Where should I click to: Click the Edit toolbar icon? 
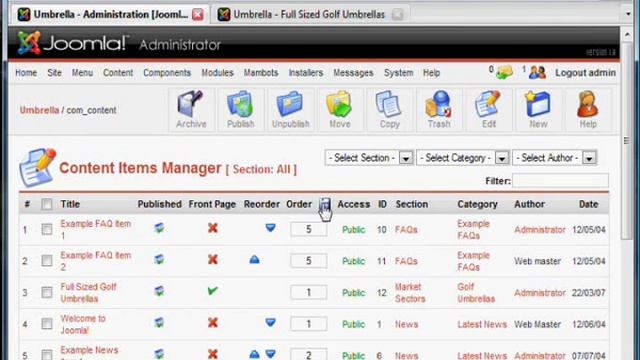(489, 109)
